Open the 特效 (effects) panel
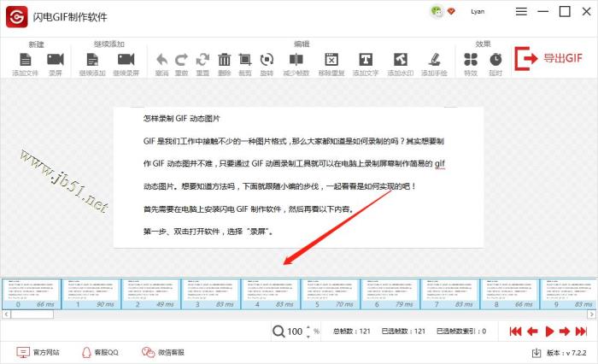Image resolution: width=598 pixels, height=364 pixels. coord(471,60)
